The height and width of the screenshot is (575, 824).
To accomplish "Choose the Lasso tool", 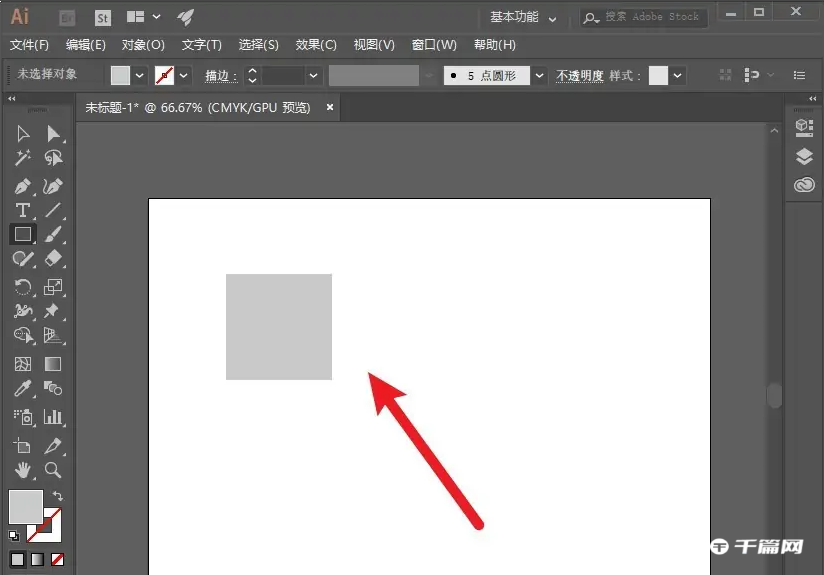I will [53, 158].
